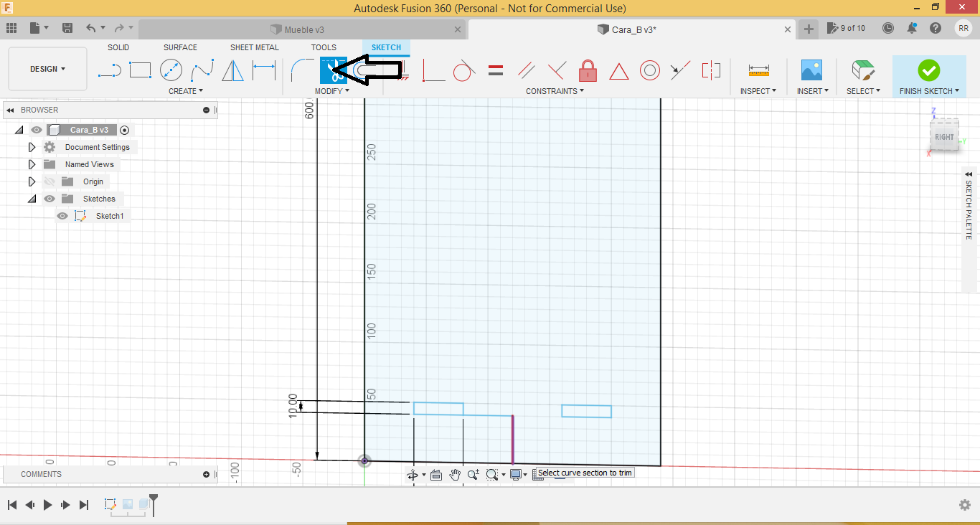Expand the Named Views node
This screenshot has width=980, height=525.
pos(32,164)
